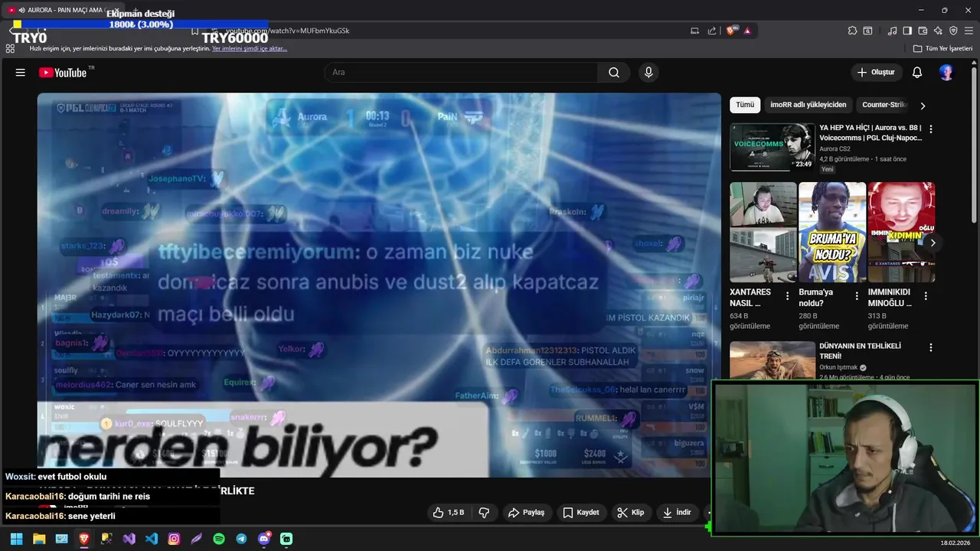Start voice search with microphone icon
980x551 pixels.
[x=648, y=73]
